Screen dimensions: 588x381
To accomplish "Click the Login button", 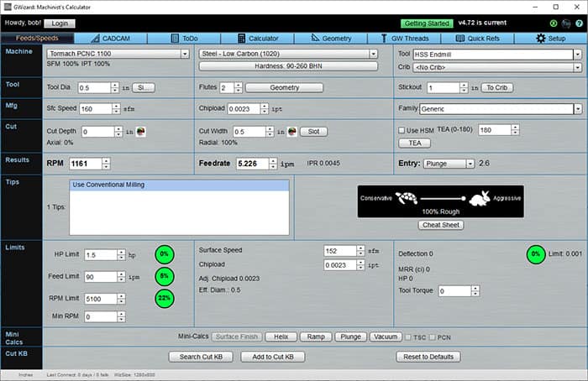I will tap(60, 23).
